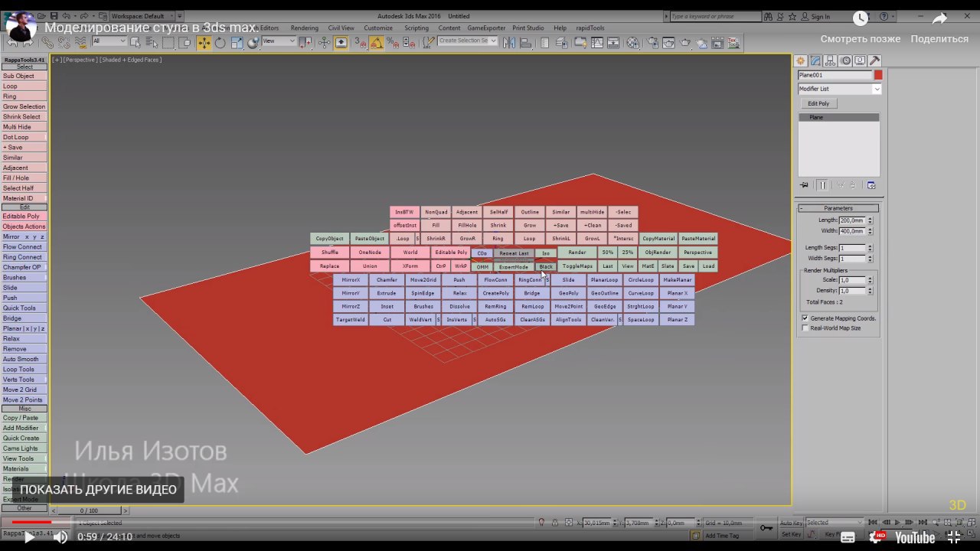Click the Quick Tools sidebar button
The width and height of the screenshot is (980, 551).
click(x=24, y=308)
